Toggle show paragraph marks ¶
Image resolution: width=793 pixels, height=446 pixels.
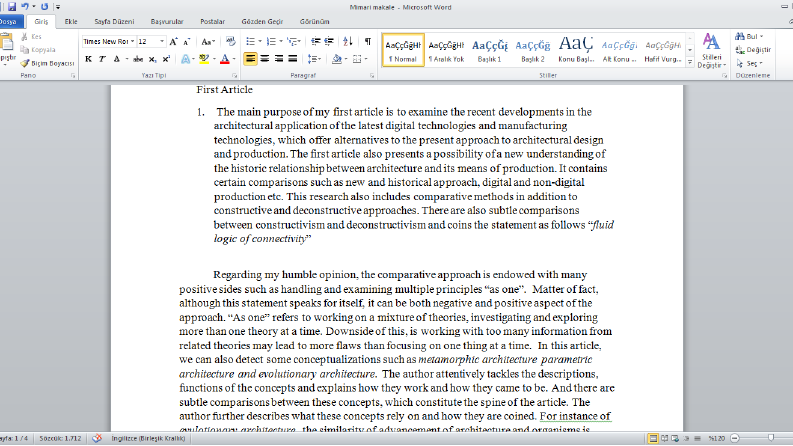click(368, 41)
